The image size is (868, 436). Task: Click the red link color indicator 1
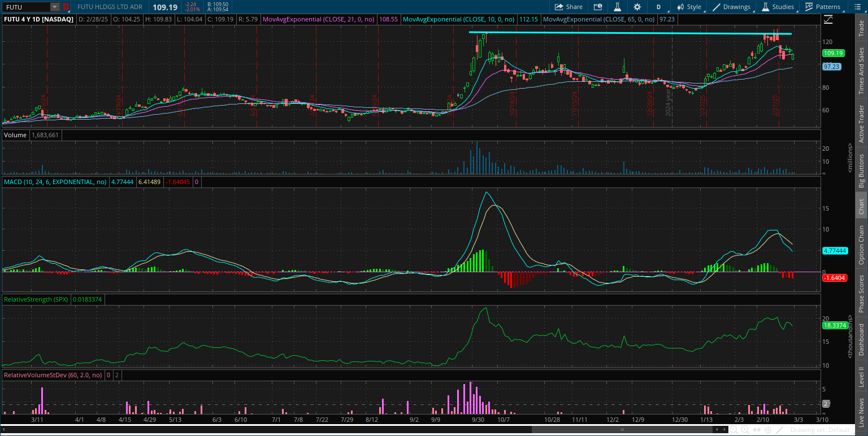pyautogui.click(x=66, y=7)
